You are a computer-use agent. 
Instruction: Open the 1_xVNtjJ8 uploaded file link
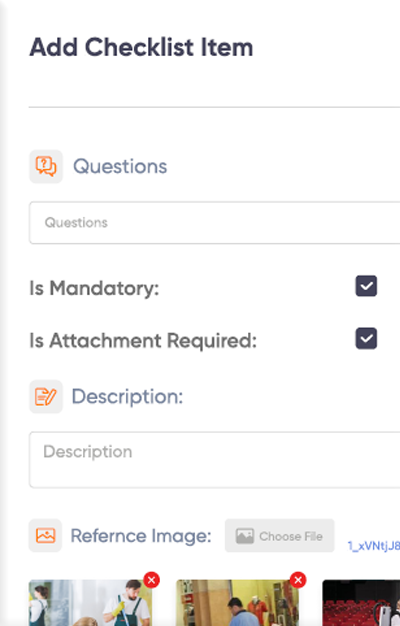tap(374, 546)
